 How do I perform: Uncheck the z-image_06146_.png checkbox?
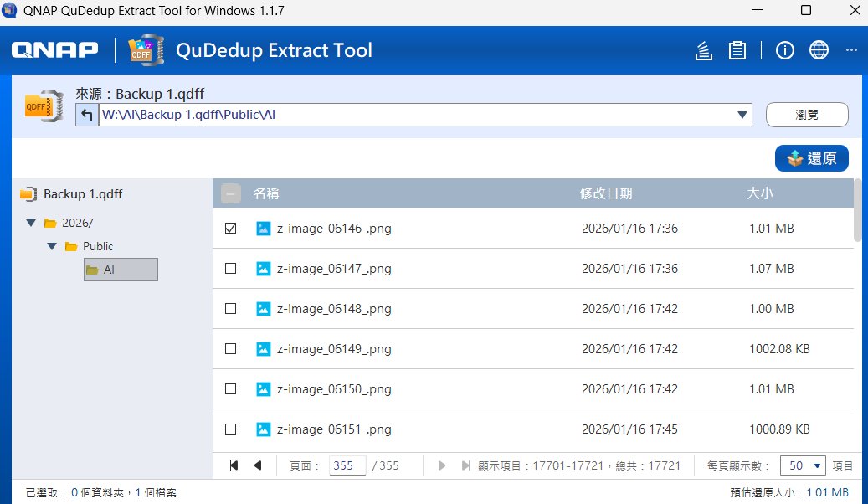tap(231, 229)
